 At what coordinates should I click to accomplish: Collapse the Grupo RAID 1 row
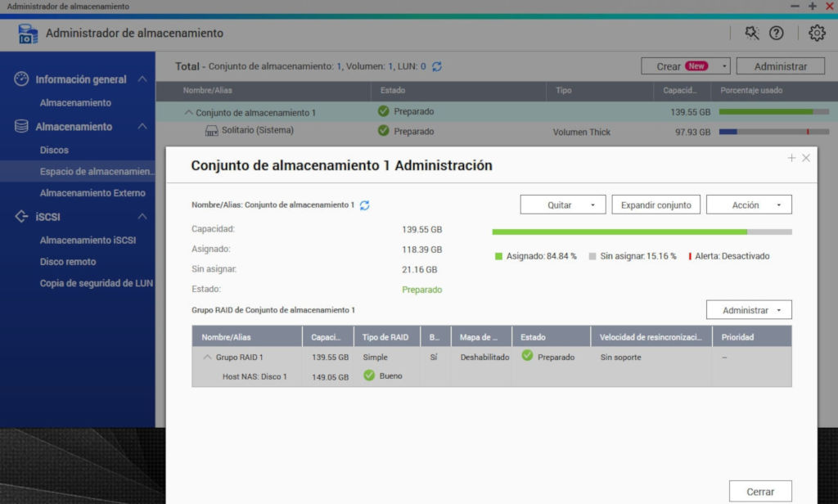click(207, 358)
